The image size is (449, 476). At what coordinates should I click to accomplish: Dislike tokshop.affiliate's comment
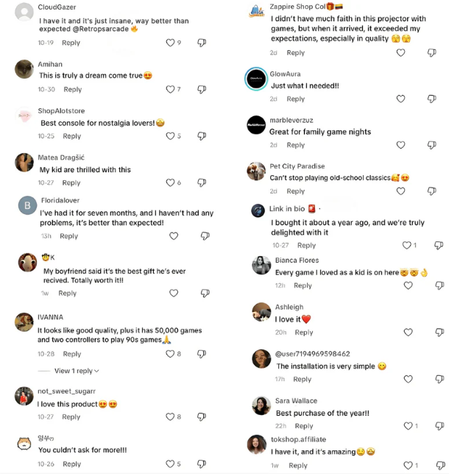439,466
